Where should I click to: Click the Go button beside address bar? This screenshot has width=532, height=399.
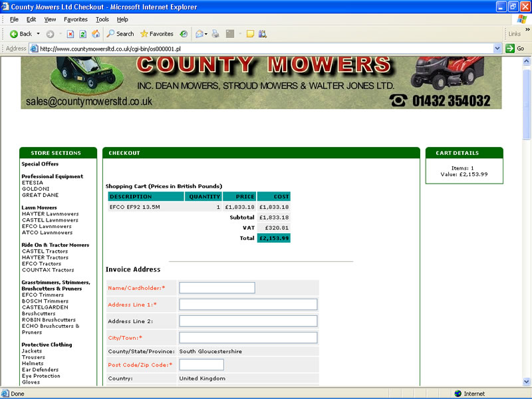[515, 49]
